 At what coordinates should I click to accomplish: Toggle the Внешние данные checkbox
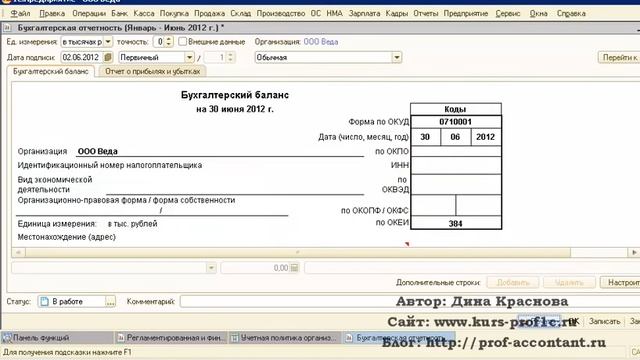point(182,42)
